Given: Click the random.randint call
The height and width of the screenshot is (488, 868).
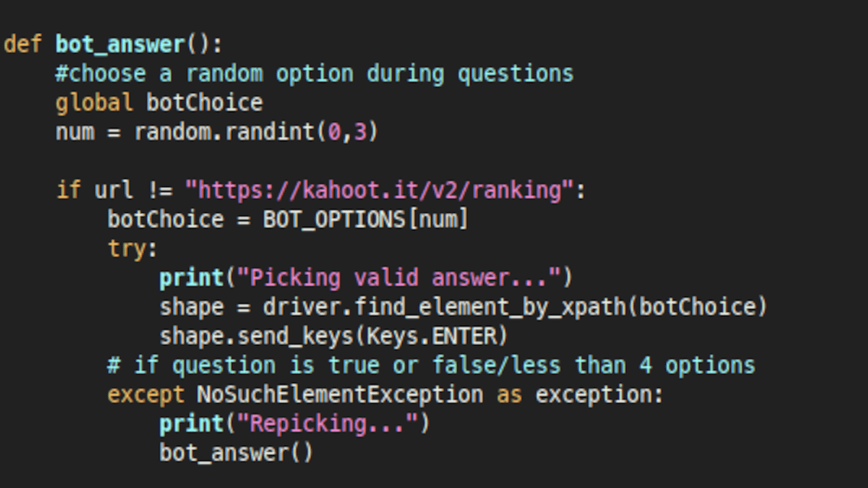Looking at the screenshot, I should (x=256, y=132).
